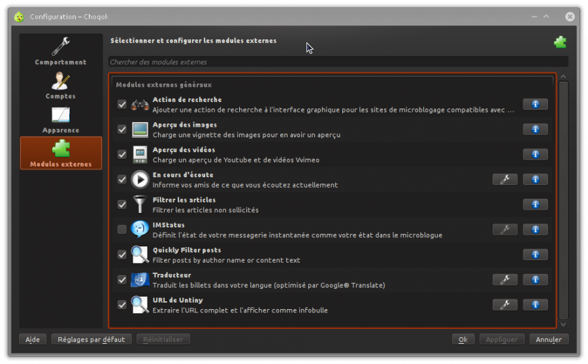The height and width of the screenshot is (364, 588).
Task: Show info for En cours d'écoute
Action: (x=536, y=180)
